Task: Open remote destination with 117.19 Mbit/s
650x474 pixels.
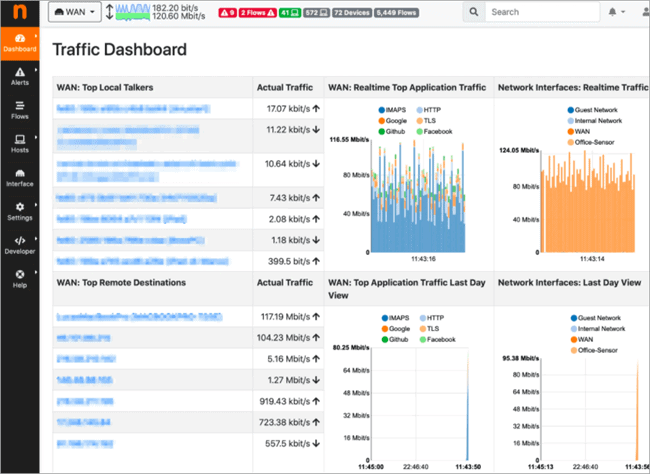Action: (x=139, y=317)
